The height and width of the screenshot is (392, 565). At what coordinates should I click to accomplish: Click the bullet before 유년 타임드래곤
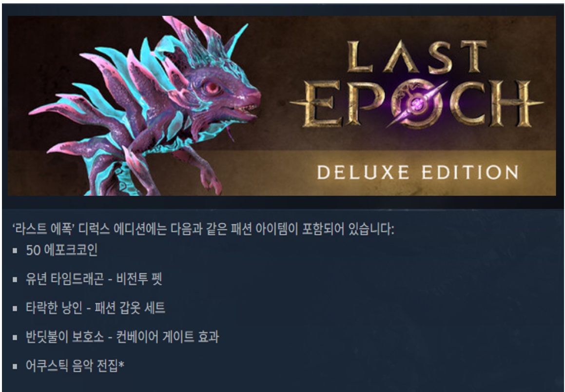click(x=15, y=279)
